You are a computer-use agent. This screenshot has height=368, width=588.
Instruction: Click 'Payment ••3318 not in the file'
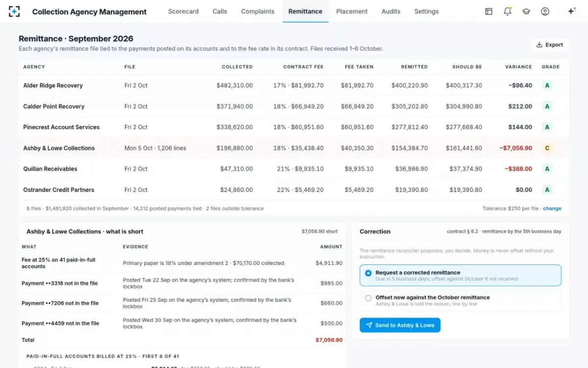coord(60,283)
